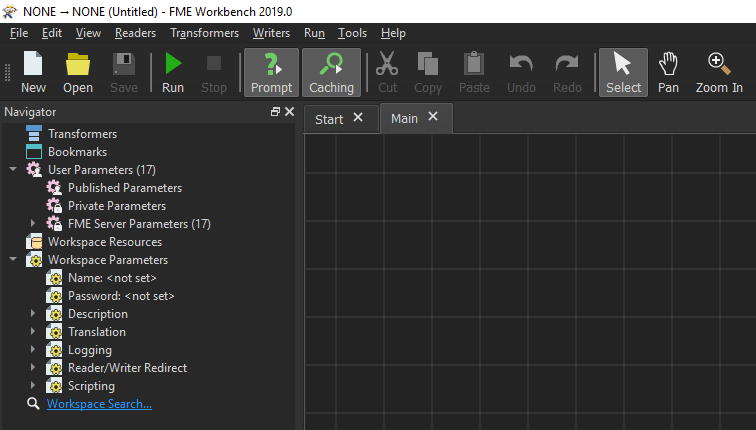Select Bookmarks in the Navigator
This screenshot has width=756, height=430.
click(x=77, y=152)
